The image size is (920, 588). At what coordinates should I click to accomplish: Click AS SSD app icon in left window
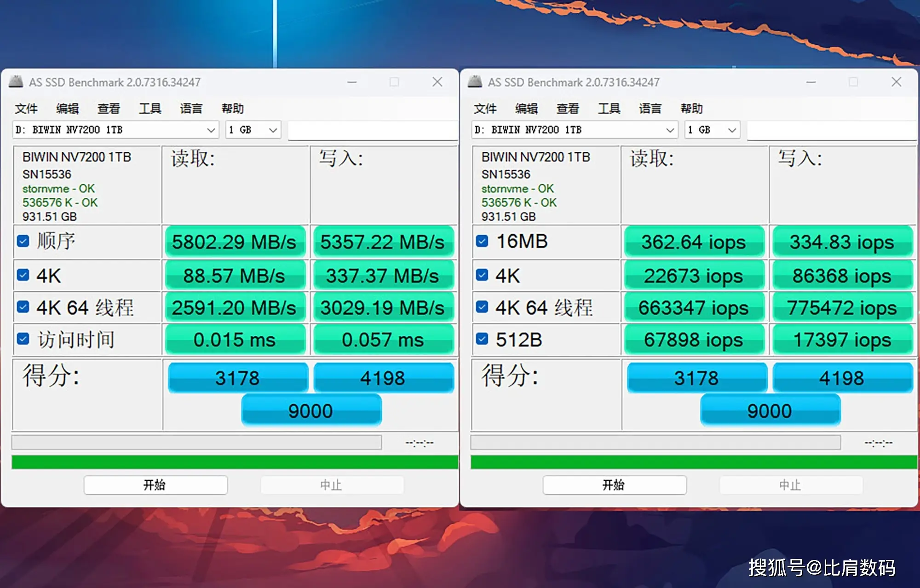[x=16, y=82]
